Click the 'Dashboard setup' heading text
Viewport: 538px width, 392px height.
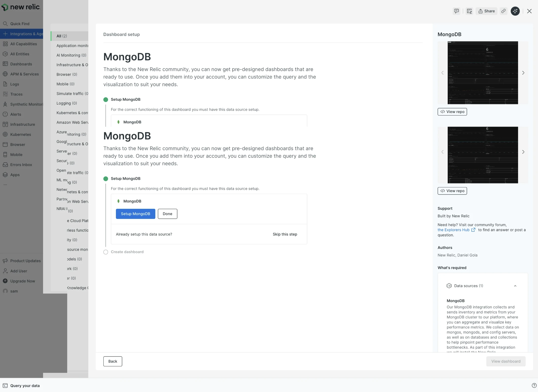(x=122, y=34)
